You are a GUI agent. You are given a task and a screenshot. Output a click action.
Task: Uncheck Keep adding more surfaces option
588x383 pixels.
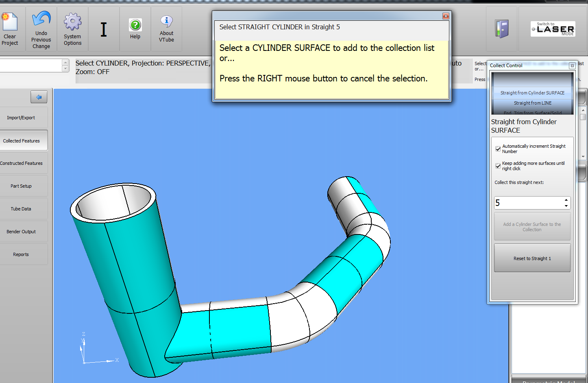(x=498, y=166)
